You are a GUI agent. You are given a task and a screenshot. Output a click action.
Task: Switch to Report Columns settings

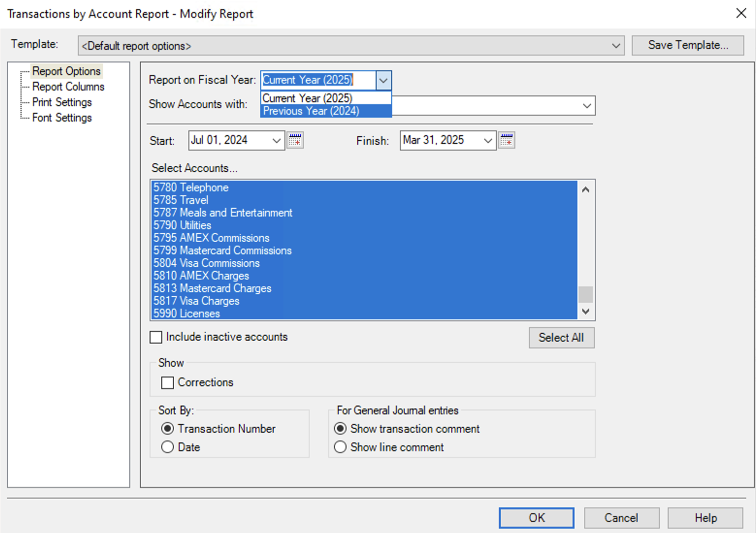[x=68, y=86]
